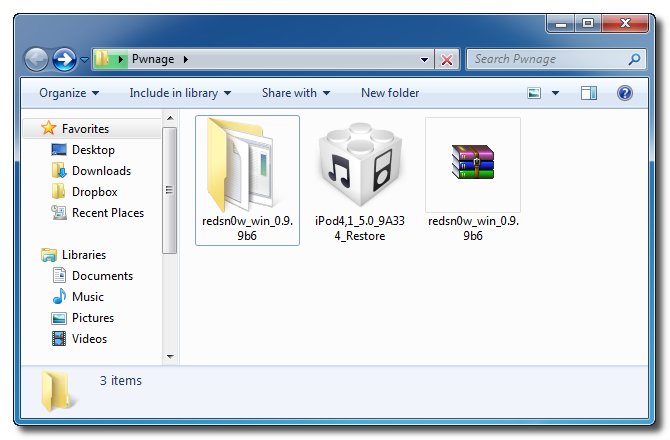The width and height of the screenshot is (670, 440).
Task: Click the magnifying glass search icon
Action: tap(634, 59)
